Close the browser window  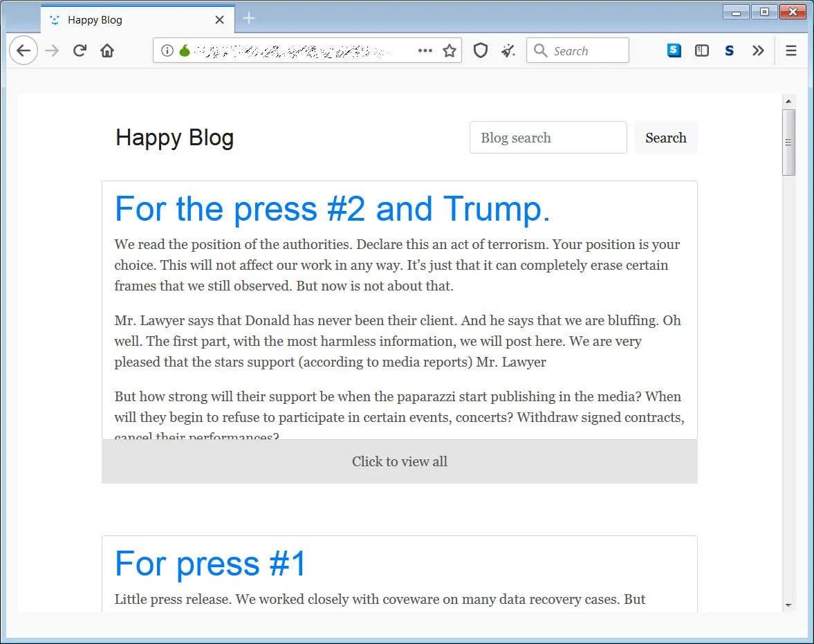click(x=793, y=12)
